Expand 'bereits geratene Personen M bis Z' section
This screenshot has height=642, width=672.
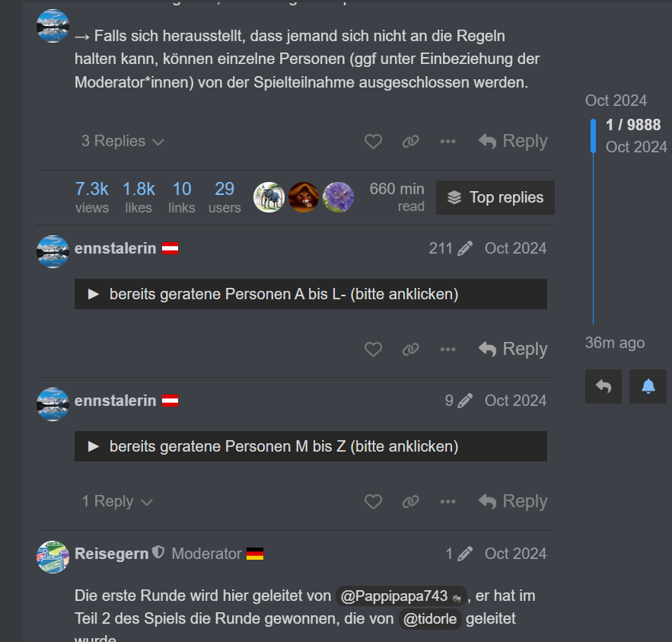pyautogui.click(x=311, y=446)
